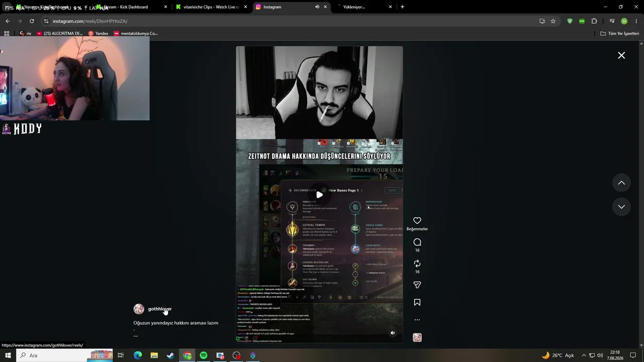Open the 'riv' bookmark
644x362 pixels.
pyautogui.click(x=25, y=34)
